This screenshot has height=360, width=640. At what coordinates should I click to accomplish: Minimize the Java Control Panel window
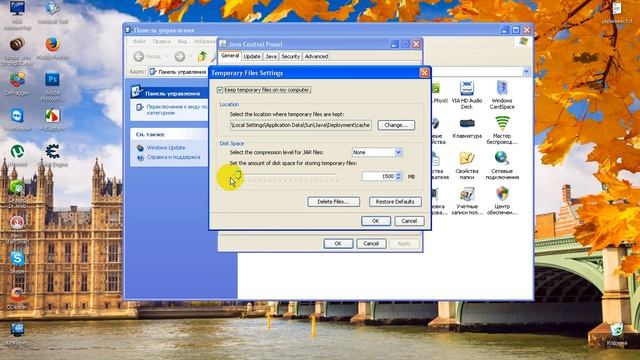click(x=394, y=44)
